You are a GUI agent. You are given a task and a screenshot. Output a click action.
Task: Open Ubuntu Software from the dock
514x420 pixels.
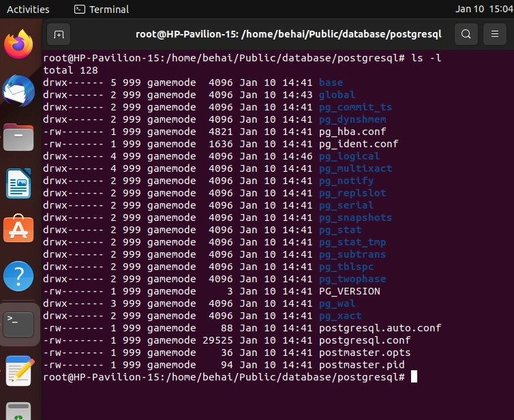[18, 228]
